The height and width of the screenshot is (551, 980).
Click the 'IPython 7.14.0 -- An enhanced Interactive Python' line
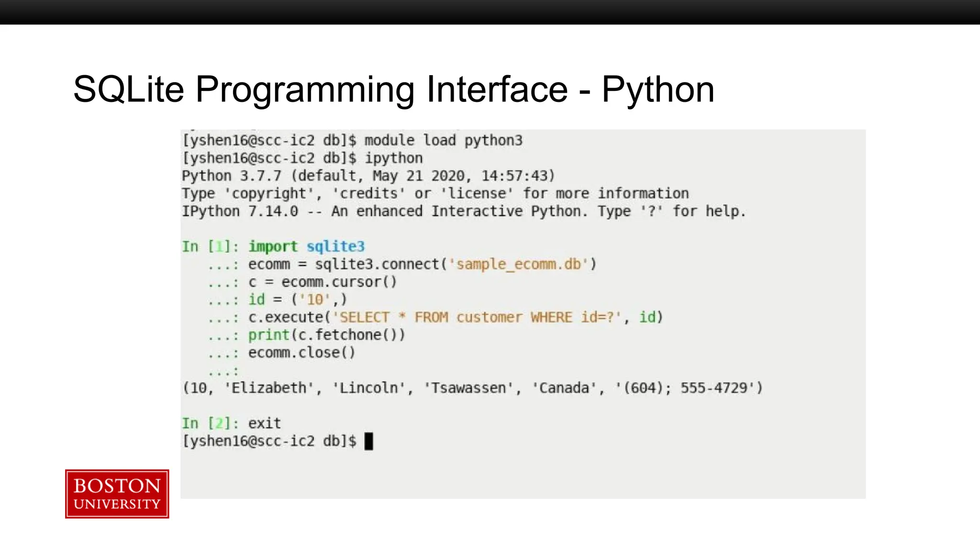464,211
